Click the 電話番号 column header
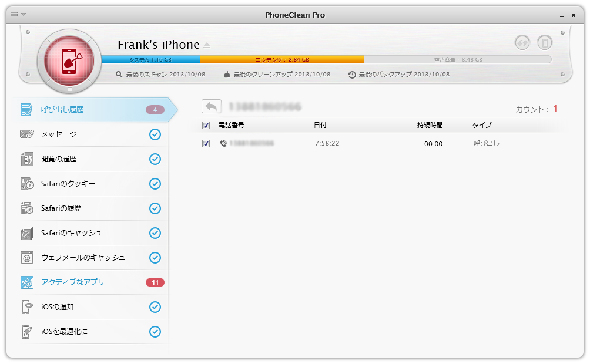The image size is (590, 364). [232, 125]
